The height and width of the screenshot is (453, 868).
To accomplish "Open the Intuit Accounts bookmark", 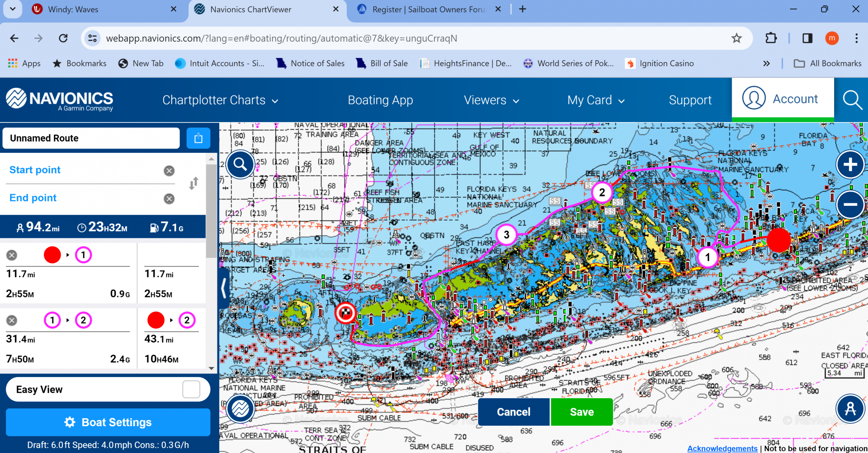I will (x=220, y=63).
